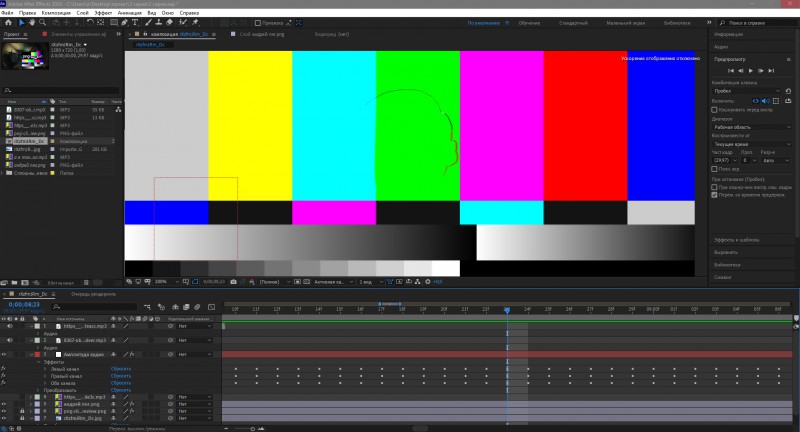
Task: Switch to the Очередь рендеринга tab
Action: tap(93, 294)
